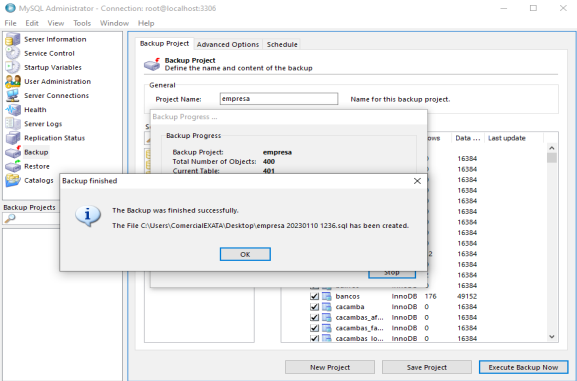Click the Server Logs icon
Screen dimensions: 577x381
tap(13, 124)
